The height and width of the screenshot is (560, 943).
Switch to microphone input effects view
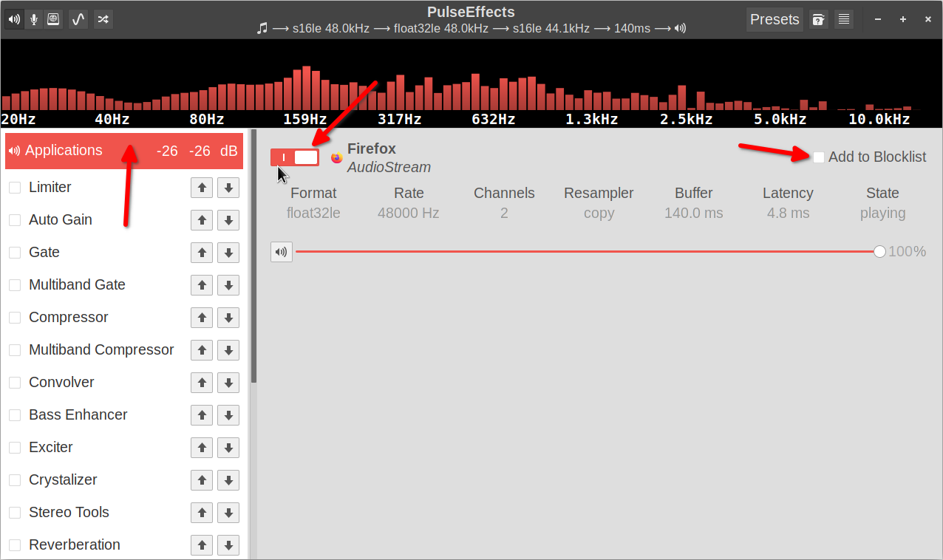[x=33, y=19]
